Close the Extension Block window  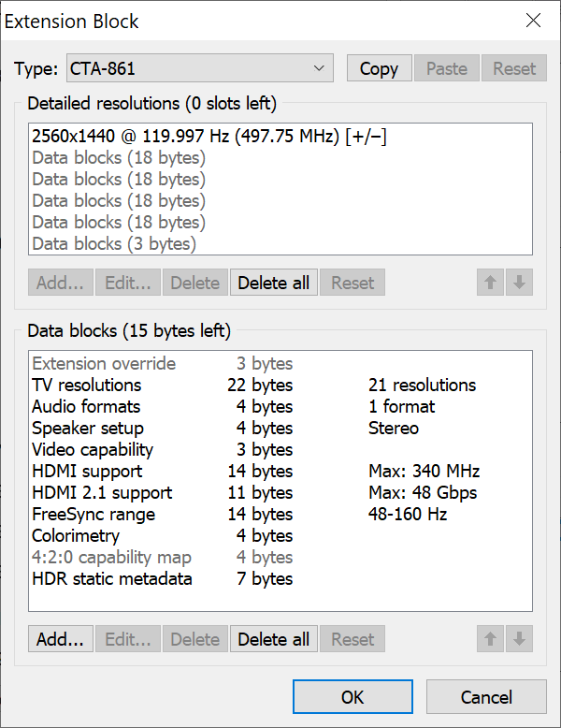click(533, 21)
